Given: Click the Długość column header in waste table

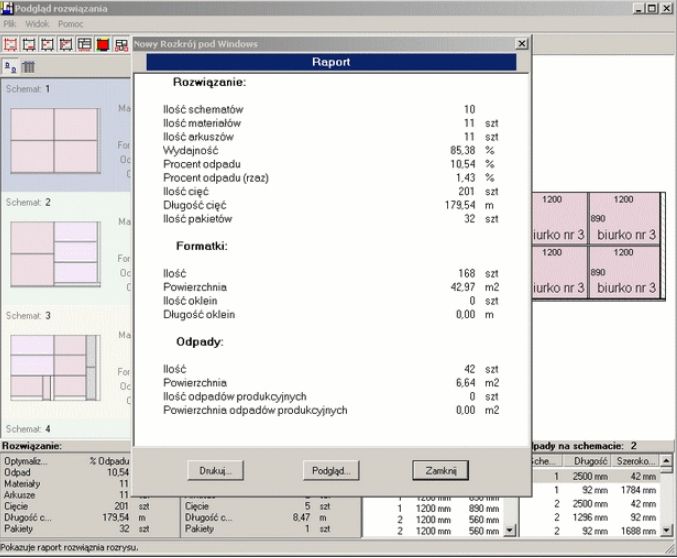Looking at the screenshot, I should 585,462.
